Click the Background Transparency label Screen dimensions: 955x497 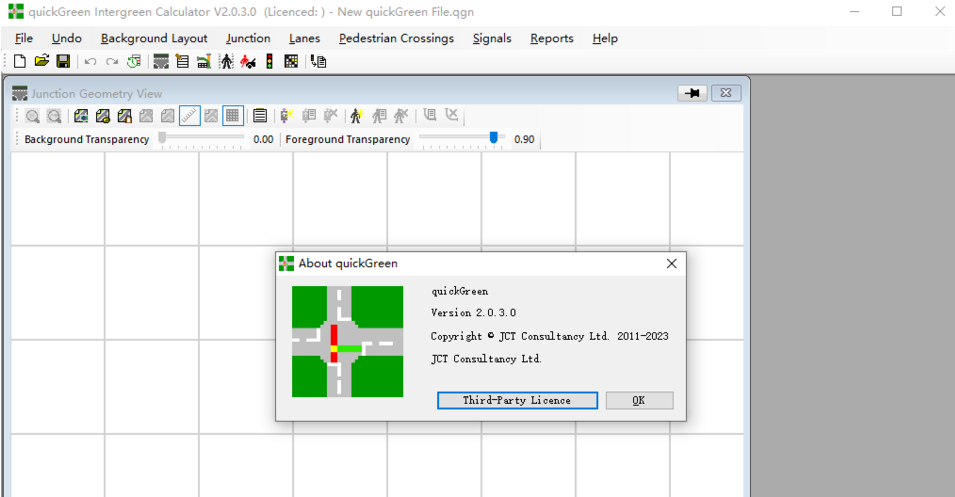pos(86,139)
